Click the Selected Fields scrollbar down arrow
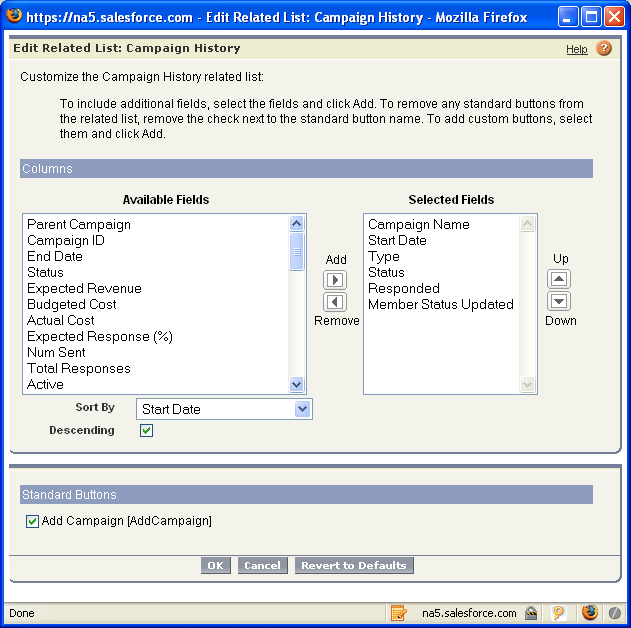631x628 pixels. point(528,384)
